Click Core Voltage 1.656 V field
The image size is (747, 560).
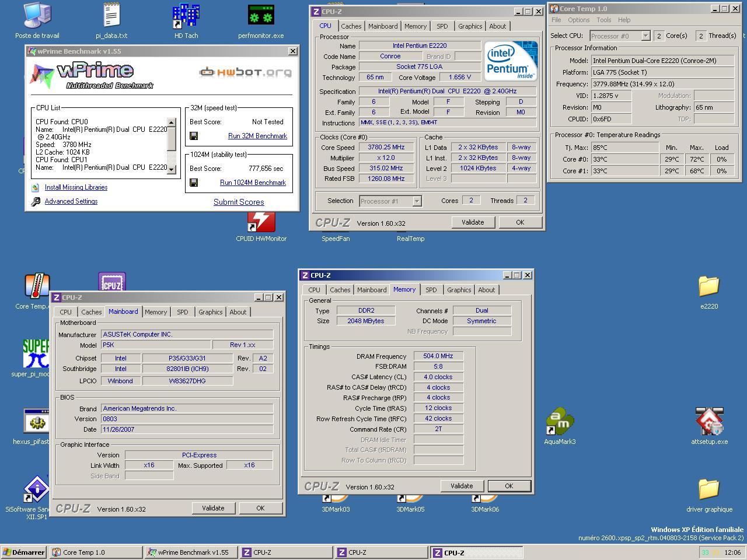[x=460, y=77]
